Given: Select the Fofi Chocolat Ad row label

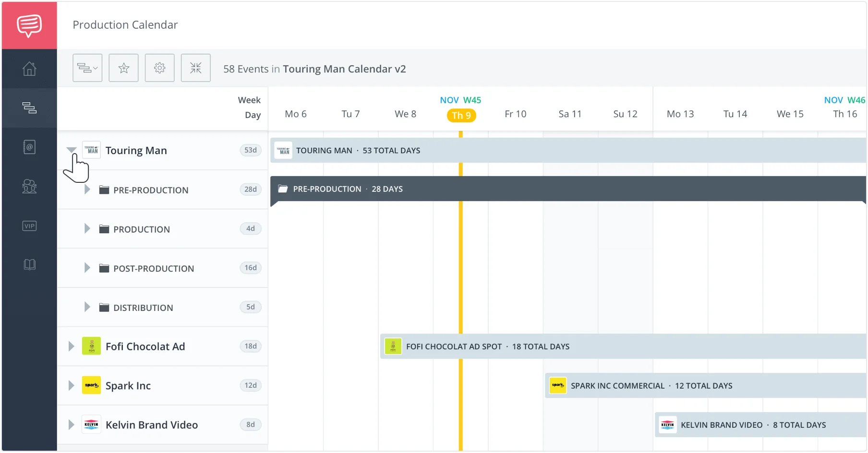Looking at the screenshot, I should 145,346.
